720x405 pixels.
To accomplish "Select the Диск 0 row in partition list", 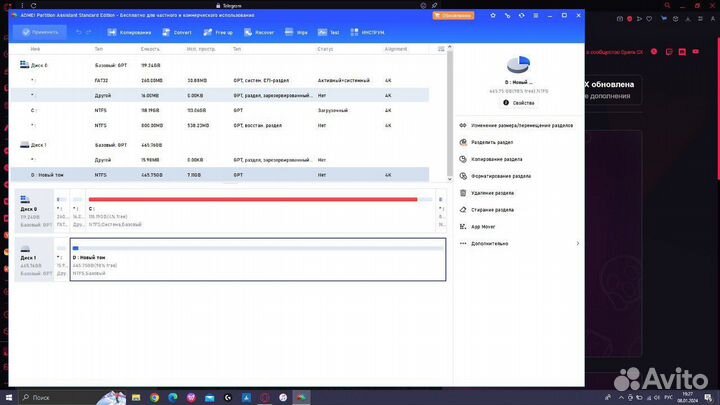I will pyautogui.click(x=220, y=65).
